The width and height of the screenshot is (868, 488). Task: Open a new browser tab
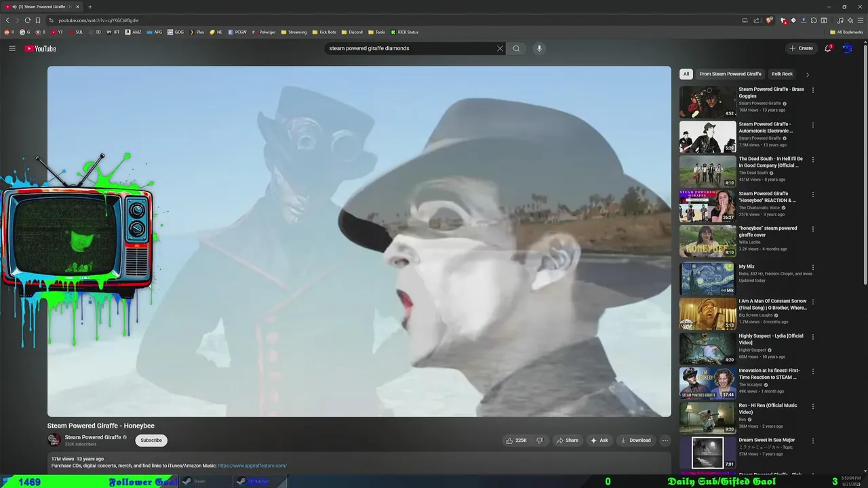[x=90, y=7]
